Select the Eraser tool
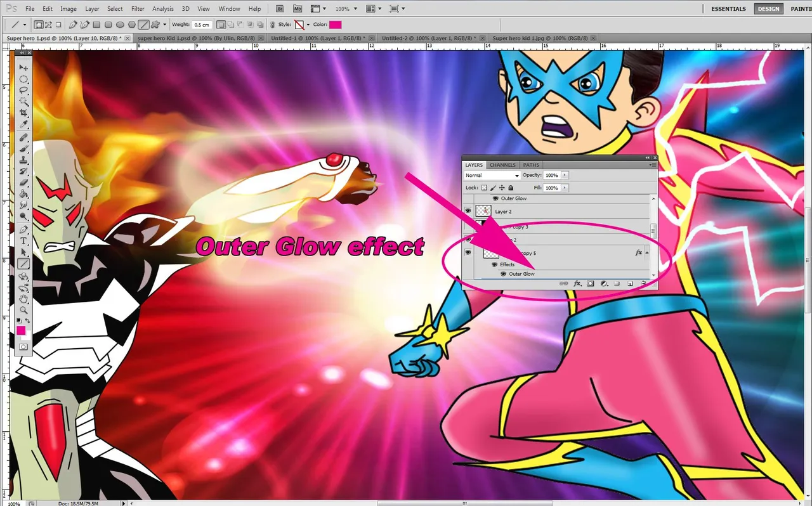The width and height of the screenshot is (812, 506). tap(23, 183)
